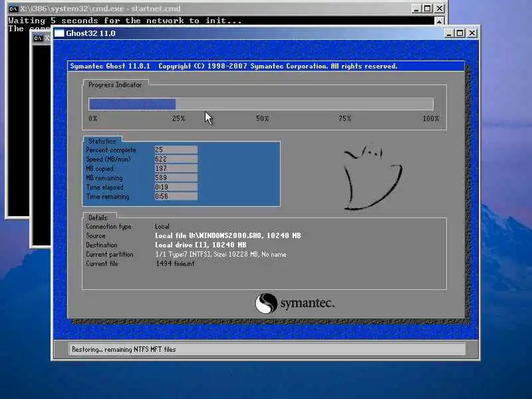
Task: Close the Ghost32 11.0 window
Action: click(x=472, y=33)
